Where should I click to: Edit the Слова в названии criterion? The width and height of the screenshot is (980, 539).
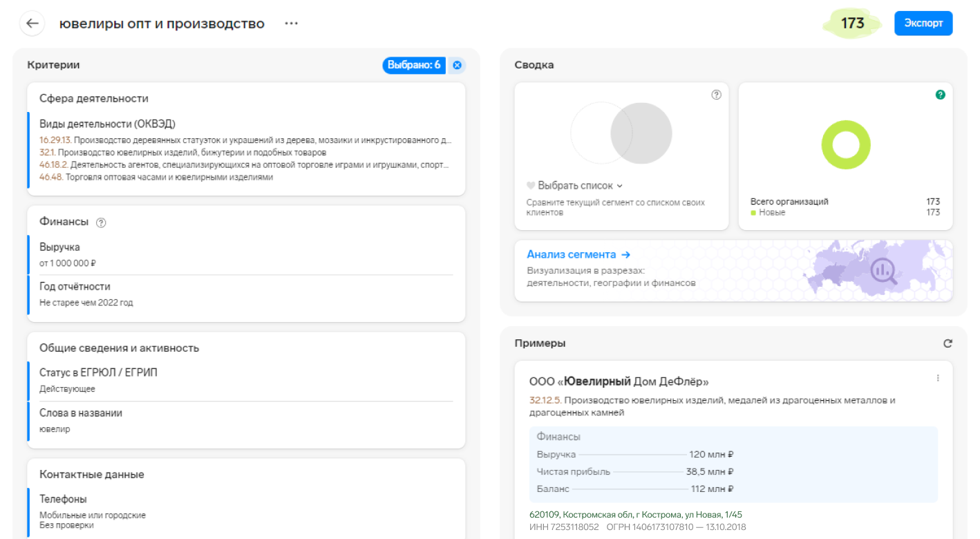(x=241, y=420)
